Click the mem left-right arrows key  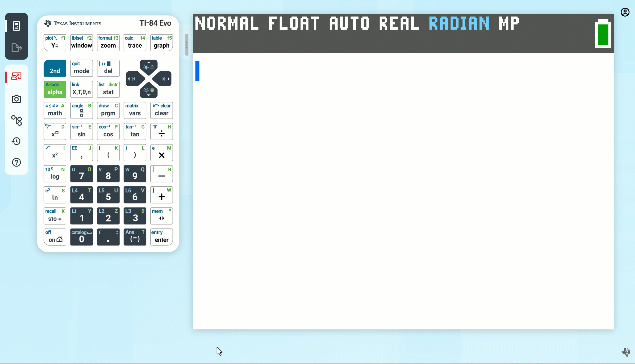[x=162, y=216]
